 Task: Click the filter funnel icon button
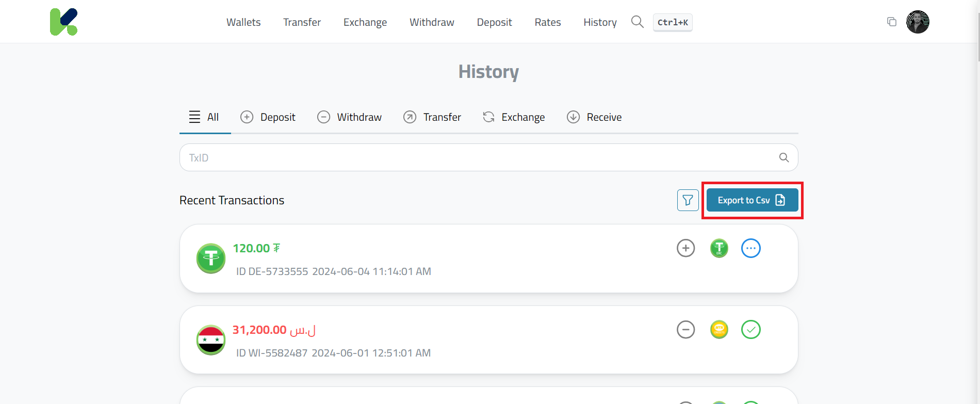click(688, 200)
